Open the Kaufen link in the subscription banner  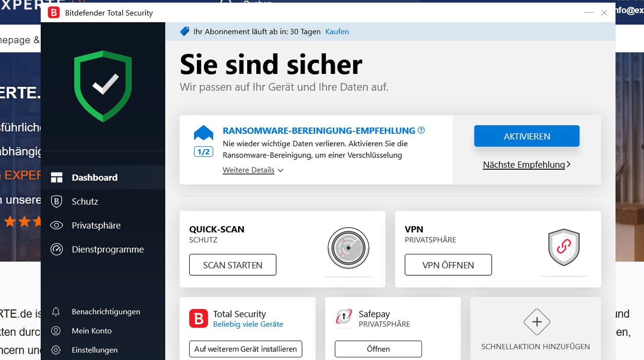pyautogui.click(x=337, y=32)
